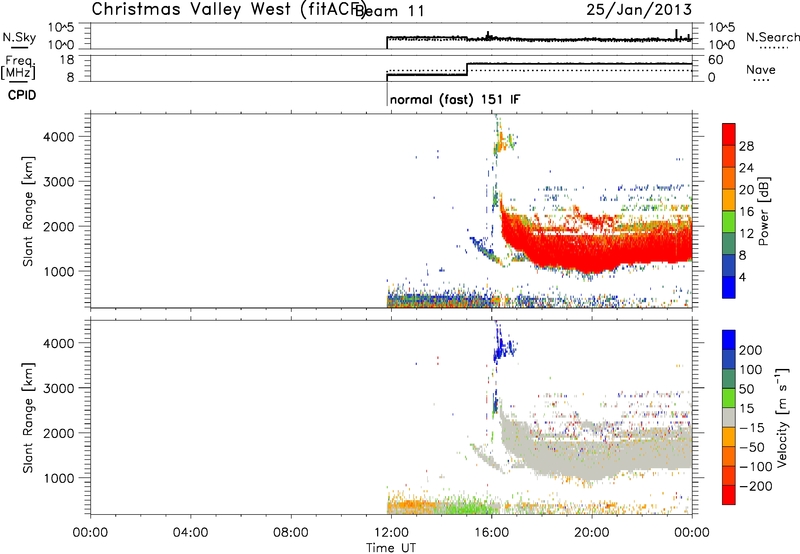
Task: Click the date "25/Jan/2013"
Action: pos(639,9)
